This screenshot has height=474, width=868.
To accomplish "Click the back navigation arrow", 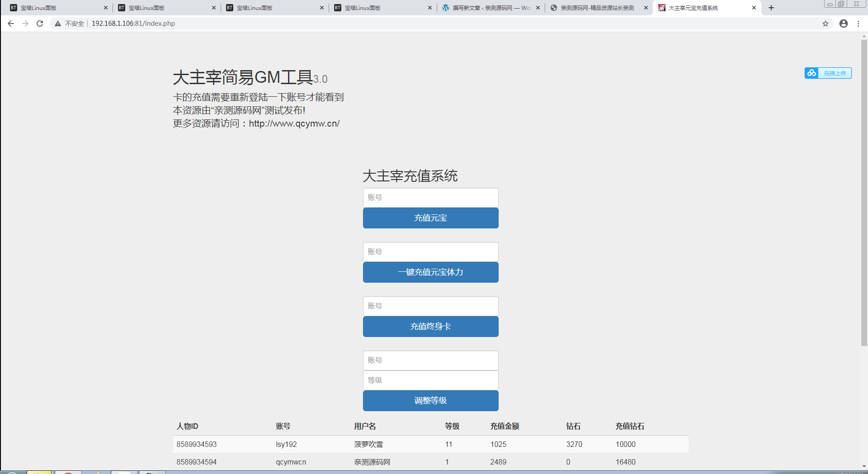I will (10, 24).
